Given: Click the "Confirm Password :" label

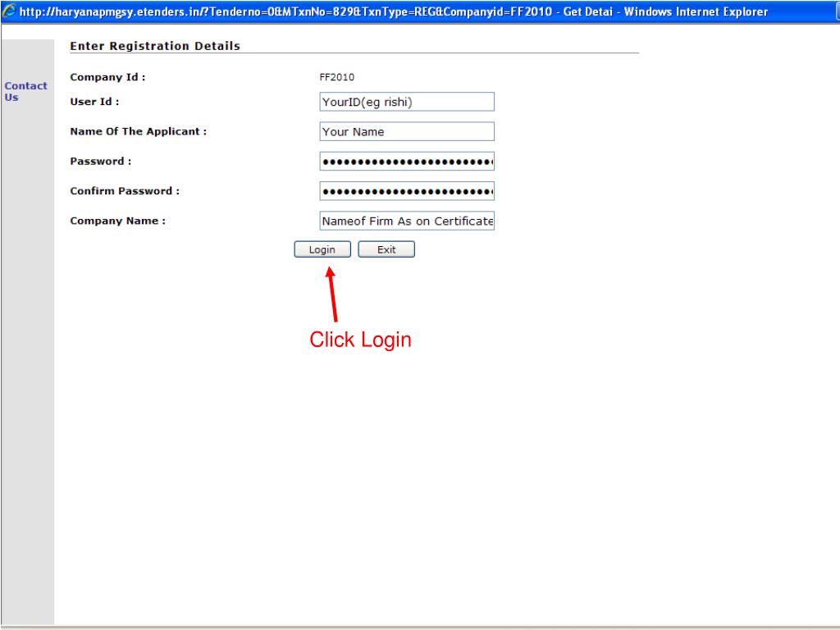Looking at the screenshot, I should coord(125,191).
